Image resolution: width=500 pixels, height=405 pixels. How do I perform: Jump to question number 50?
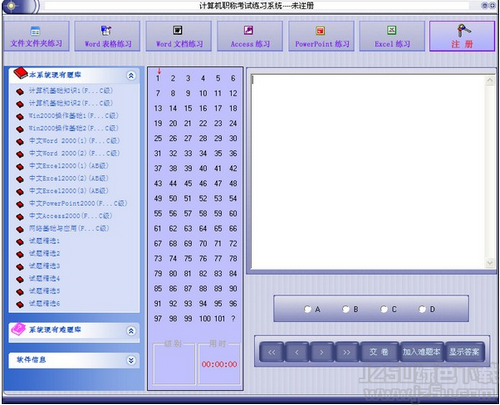pyautogui.click(x=173, y=198)
